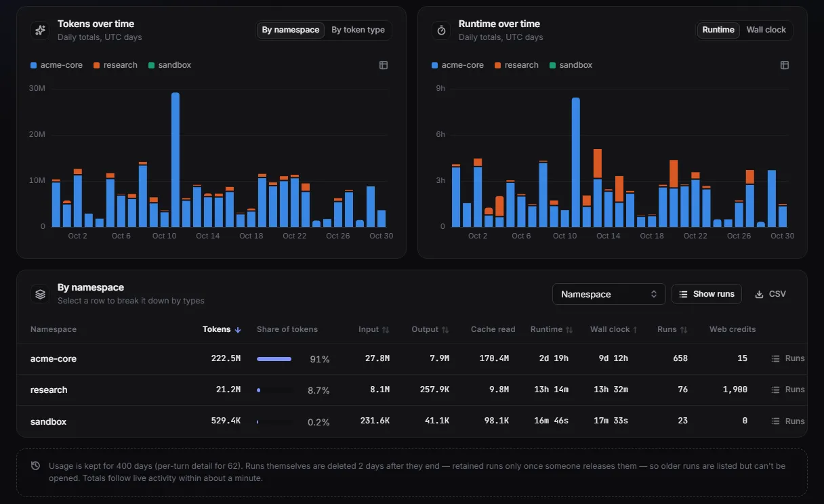Toggle sandbox legend in Tokens chart

point(169,65)
